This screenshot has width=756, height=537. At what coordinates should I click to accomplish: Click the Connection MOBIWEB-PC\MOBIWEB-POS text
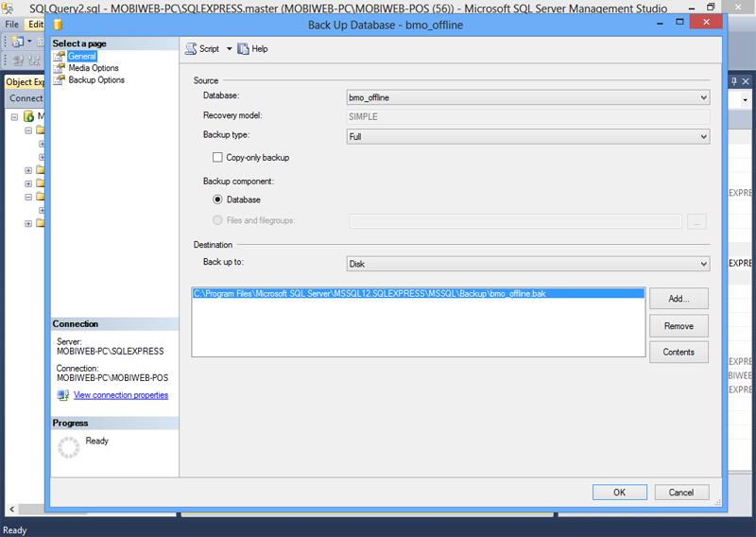coord(112,378)
